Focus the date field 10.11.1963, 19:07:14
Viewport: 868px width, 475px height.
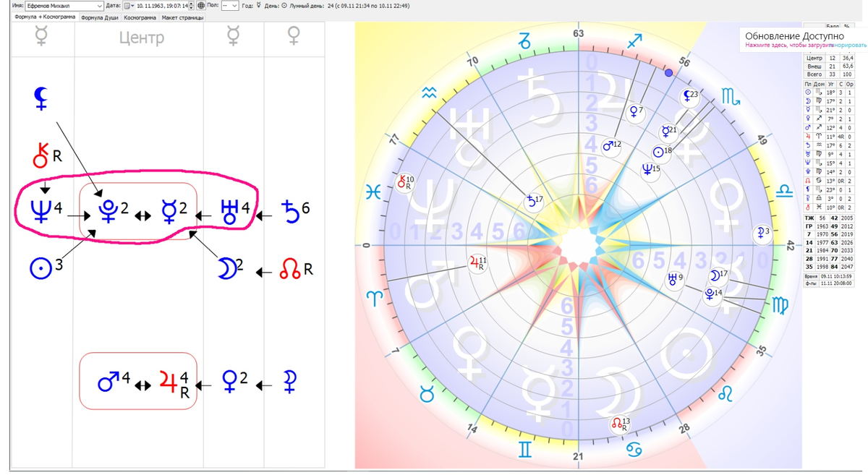tap(161, 5)
